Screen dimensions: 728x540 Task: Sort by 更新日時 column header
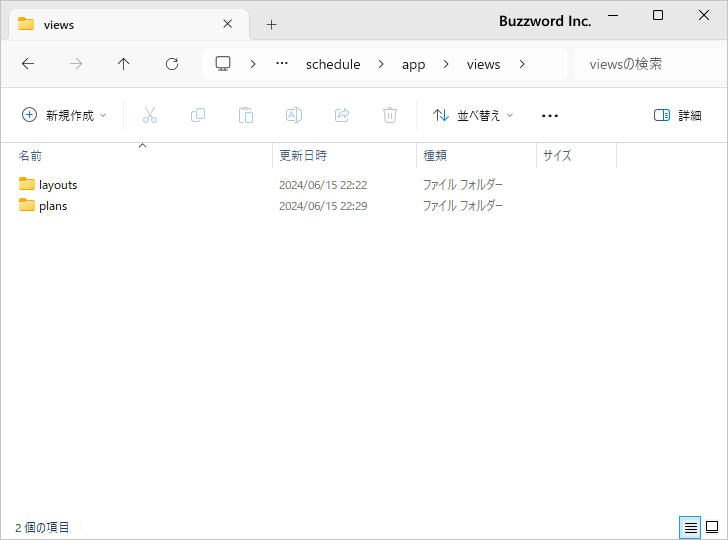click(x=303, y=155)
